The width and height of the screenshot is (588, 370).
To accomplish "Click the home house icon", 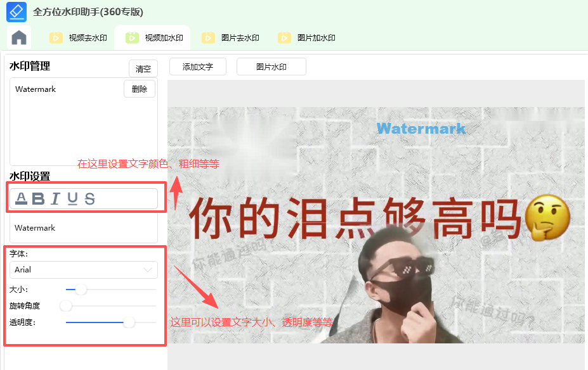I will [18, 37].
